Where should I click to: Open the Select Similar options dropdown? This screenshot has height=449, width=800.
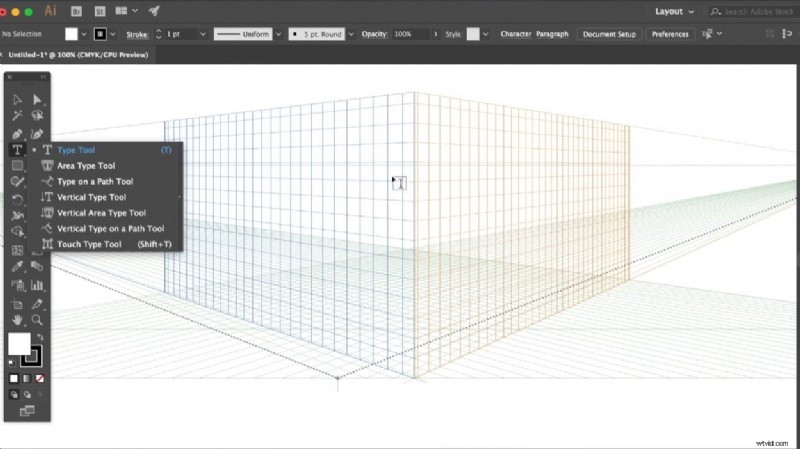pyautogui.click(x=719, y=34)
